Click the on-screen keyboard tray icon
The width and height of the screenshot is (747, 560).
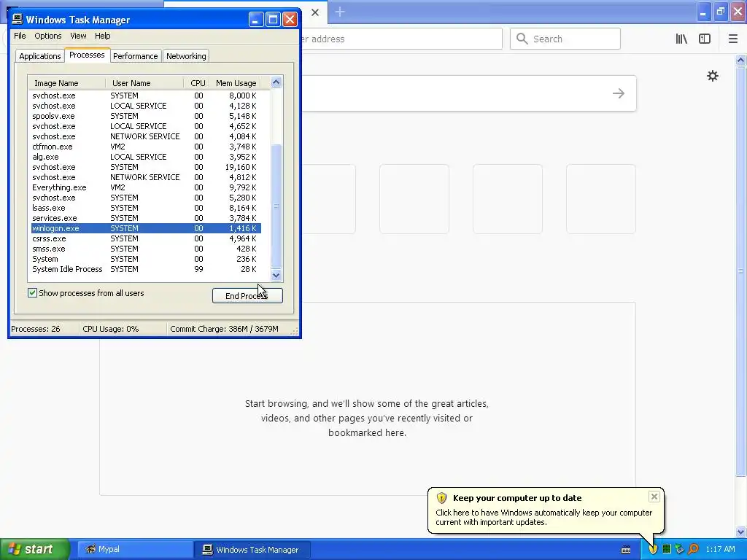[626, 550]
